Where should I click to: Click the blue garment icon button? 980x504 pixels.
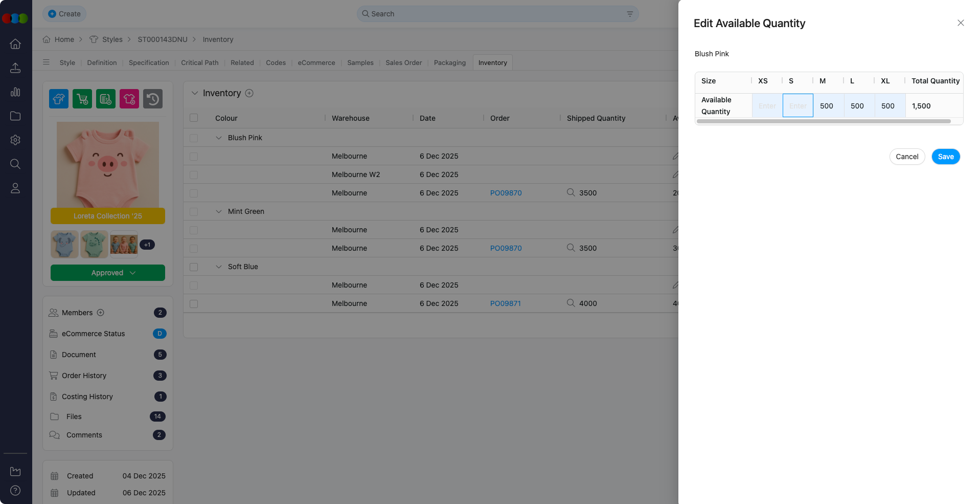[59, 99]
